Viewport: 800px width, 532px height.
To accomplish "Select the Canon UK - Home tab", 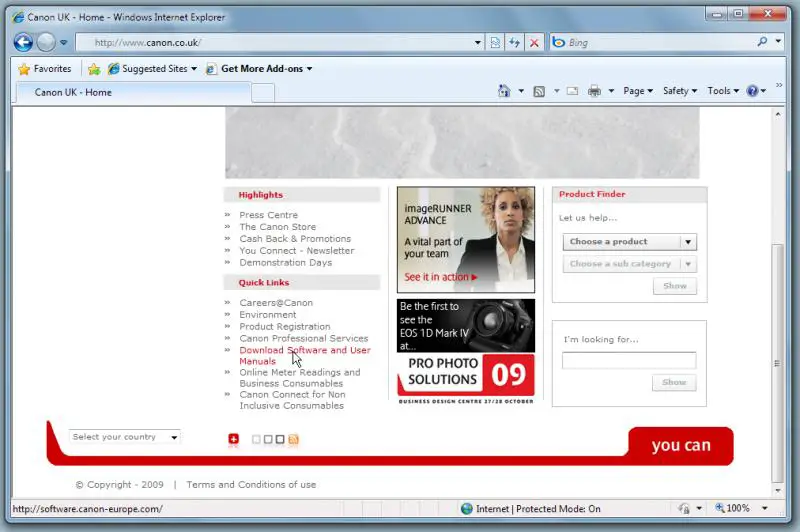I will [x=134, y=92].
